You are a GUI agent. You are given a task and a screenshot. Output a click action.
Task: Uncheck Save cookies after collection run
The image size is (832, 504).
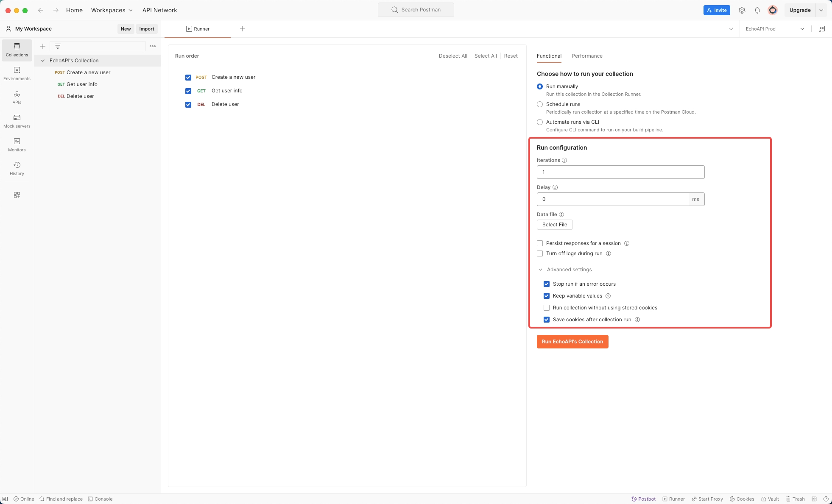tap(547, 320)
